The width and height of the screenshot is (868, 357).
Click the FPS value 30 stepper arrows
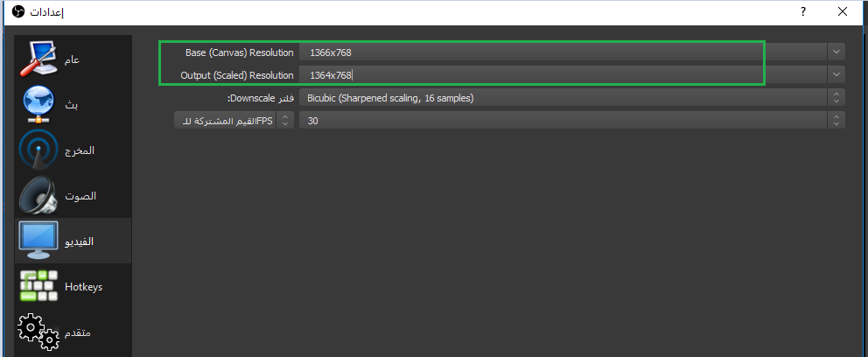tap(836, 121)
